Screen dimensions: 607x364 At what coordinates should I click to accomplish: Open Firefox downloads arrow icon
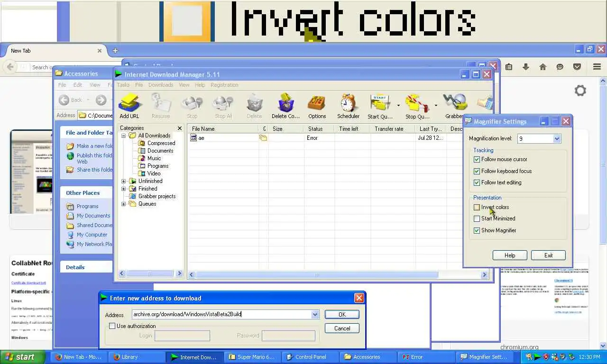pyautogui.click(x=526, y=67)
